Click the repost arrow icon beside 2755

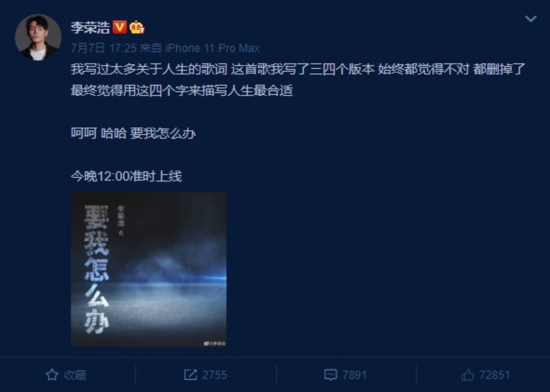(190, 375)
